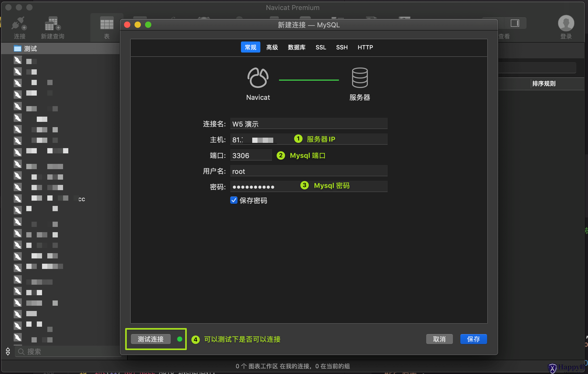Switch to the 常规 tab

click(x=250, y=47)
